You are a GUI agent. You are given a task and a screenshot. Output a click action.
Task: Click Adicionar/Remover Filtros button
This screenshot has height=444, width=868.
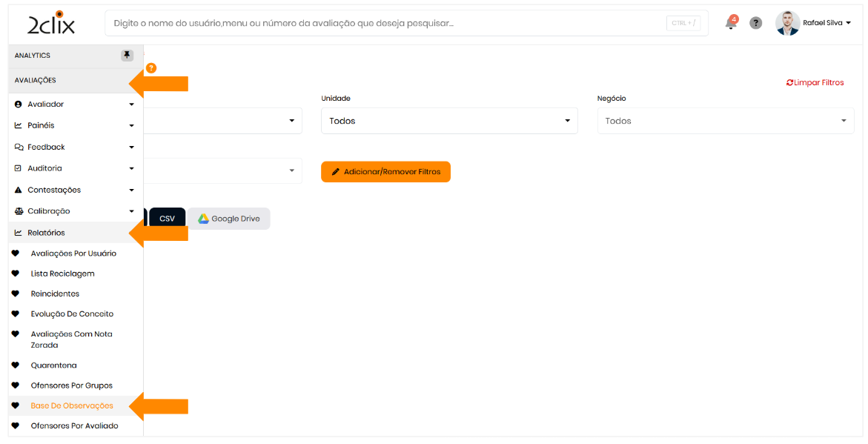[385, 172]
